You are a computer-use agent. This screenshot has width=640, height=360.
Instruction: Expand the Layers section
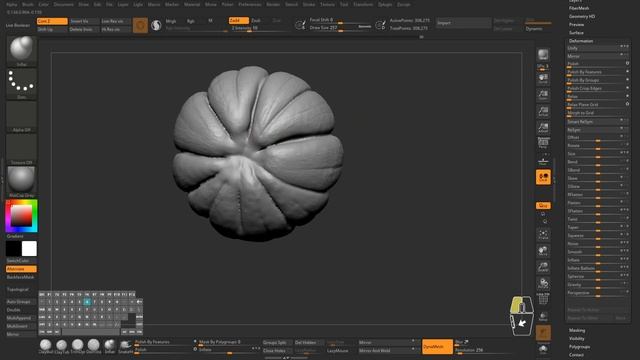pyautogui.click(x=576, y=1)
